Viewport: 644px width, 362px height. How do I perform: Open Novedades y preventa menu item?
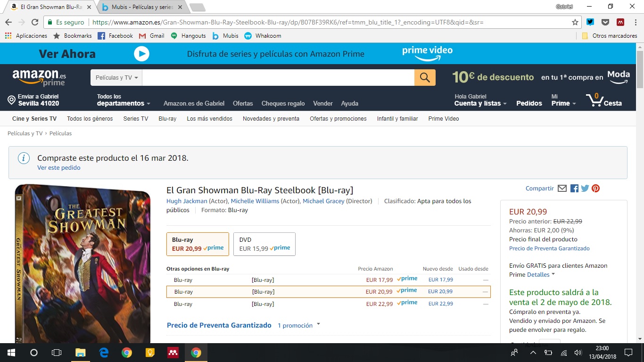271,119
